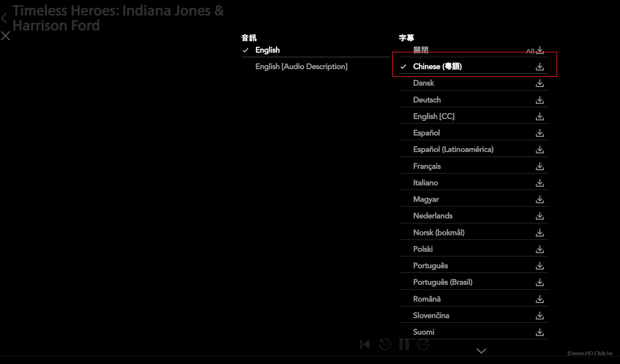
Task: Download the Magyar subtitle file
Action: [540, 199]
